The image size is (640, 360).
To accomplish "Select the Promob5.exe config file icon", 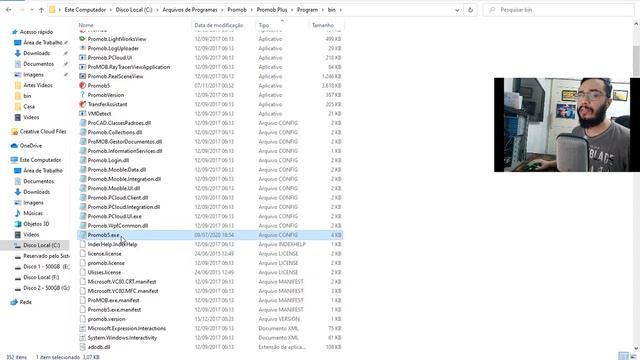I will tap(82, 235).
